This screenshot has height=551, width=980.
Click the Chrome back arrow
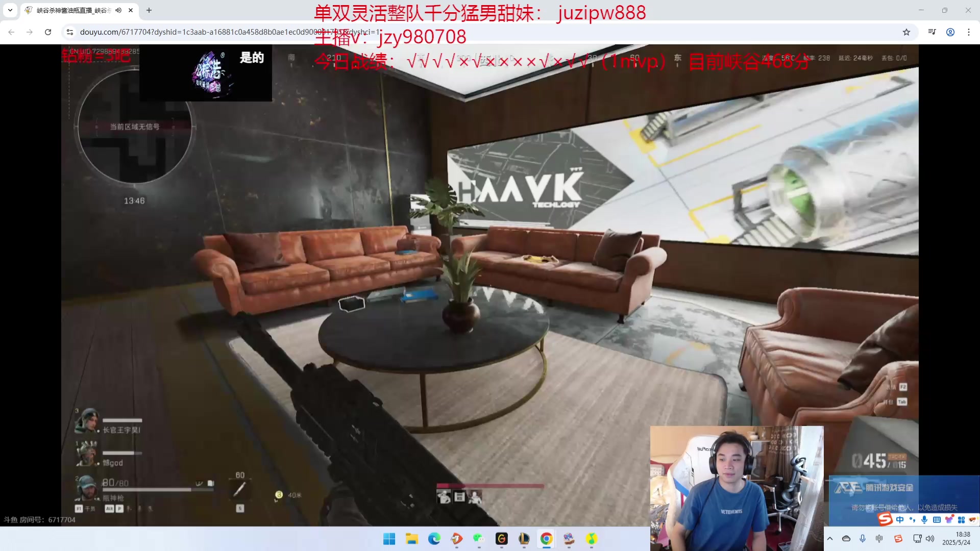tap(11, 32)
